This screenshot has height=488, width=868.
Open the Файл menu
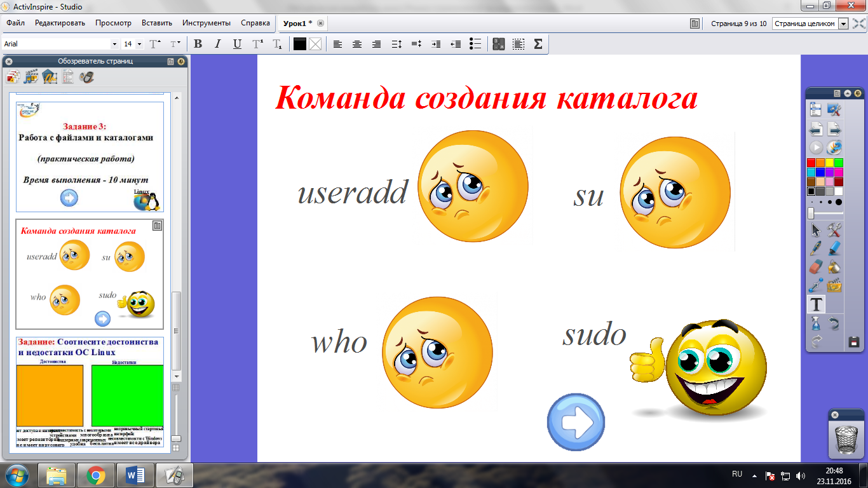tap(15, 23)
